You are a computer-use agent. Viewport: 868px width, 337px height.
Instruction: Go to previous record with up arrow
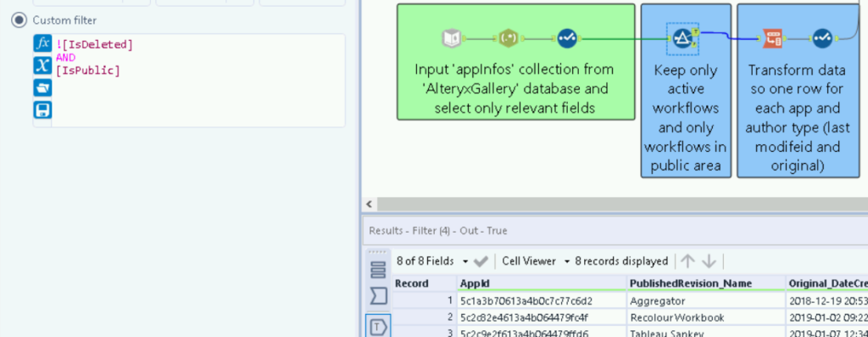click(x=687, y=261)
